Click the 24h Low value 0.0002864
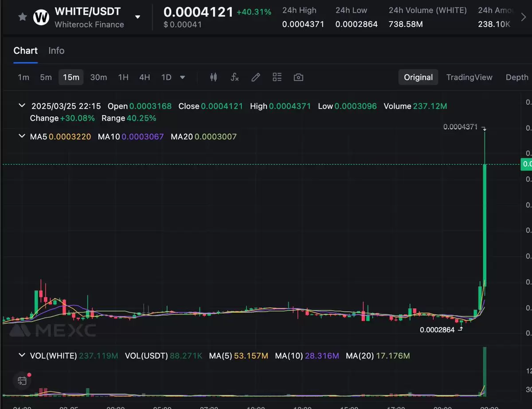532x409 pixels. click(x=356, y=24)
